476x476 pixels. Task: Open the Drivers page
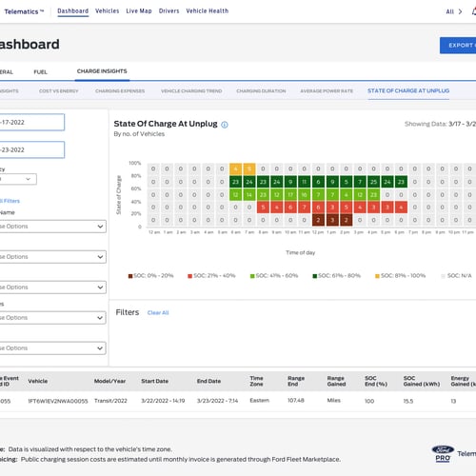pos(169,11)
